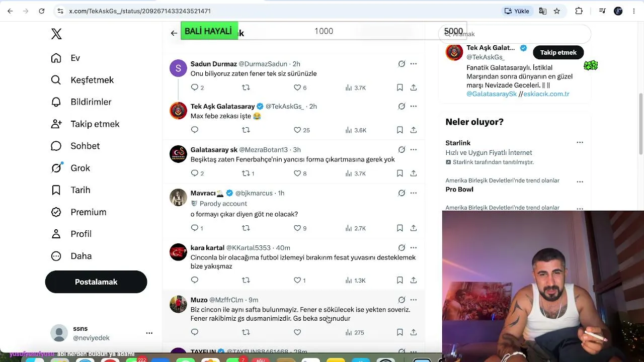The width and height of the screenshot is (644, 362).
Task: Open view stats for kara kartal's post (1.3K)
Action: click(356, 280)
